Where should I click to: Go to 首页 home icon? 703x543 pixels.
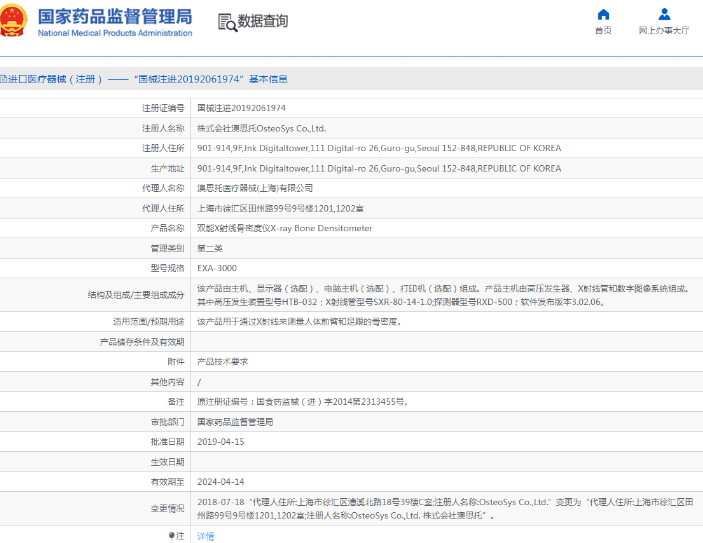click(603, 15)
